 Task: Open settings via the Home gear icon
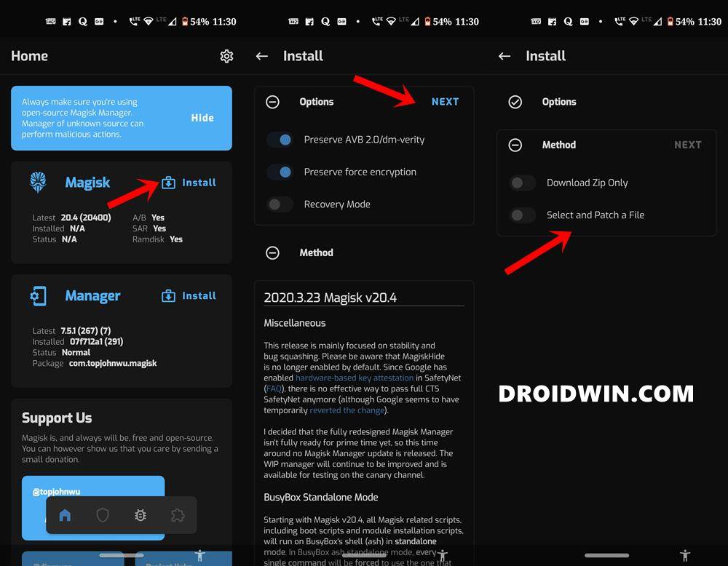pos(226,56)
